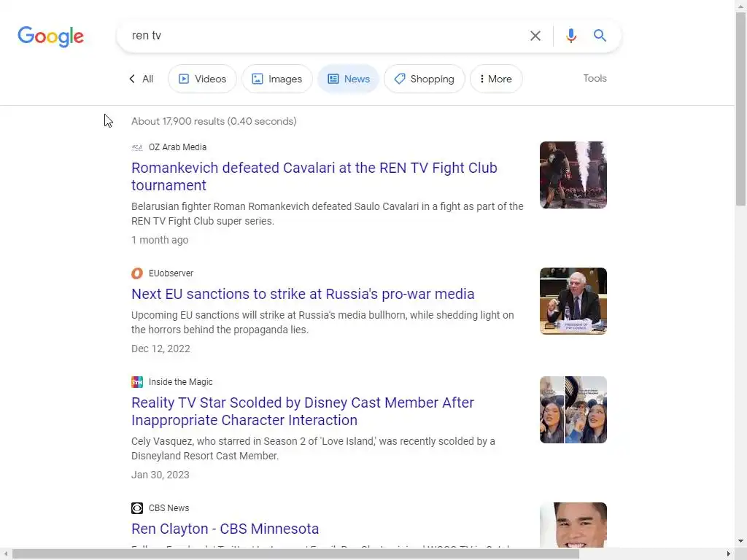The height and width of the screenshot is (560, 747).
Task: Click the Inside the Magic thumbnail
Action: click(573, 410)
